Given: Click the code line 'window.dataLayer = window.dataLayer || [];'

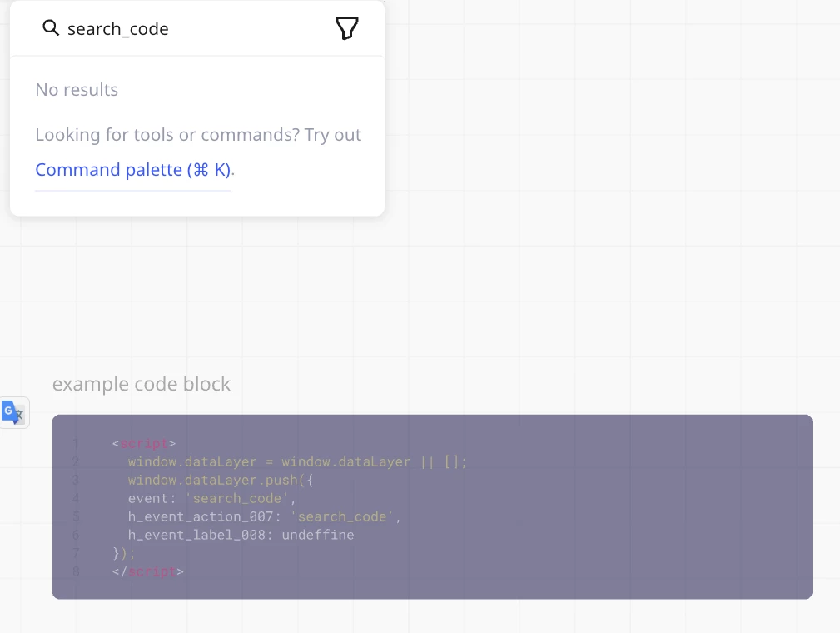Looking at the screenshot, I should click(x=297, y=461).
